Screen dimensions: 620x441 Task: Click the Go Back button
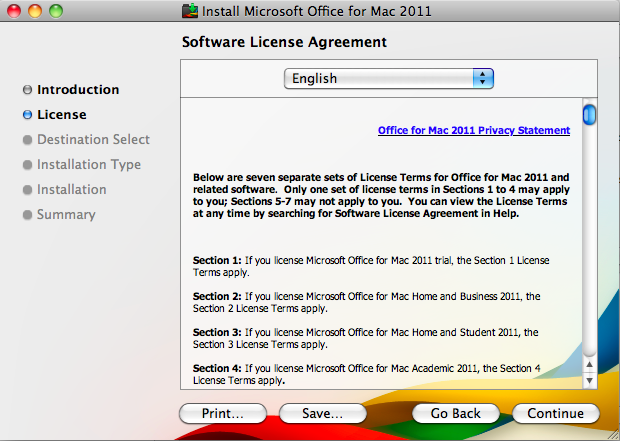pyautogui.click(x=456, y=413)
